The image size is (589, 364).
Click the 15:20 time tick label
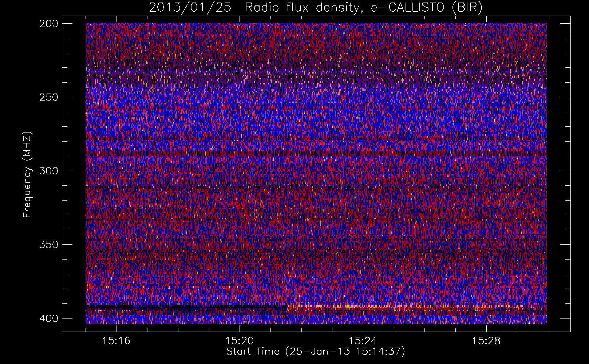pos(240,341)
